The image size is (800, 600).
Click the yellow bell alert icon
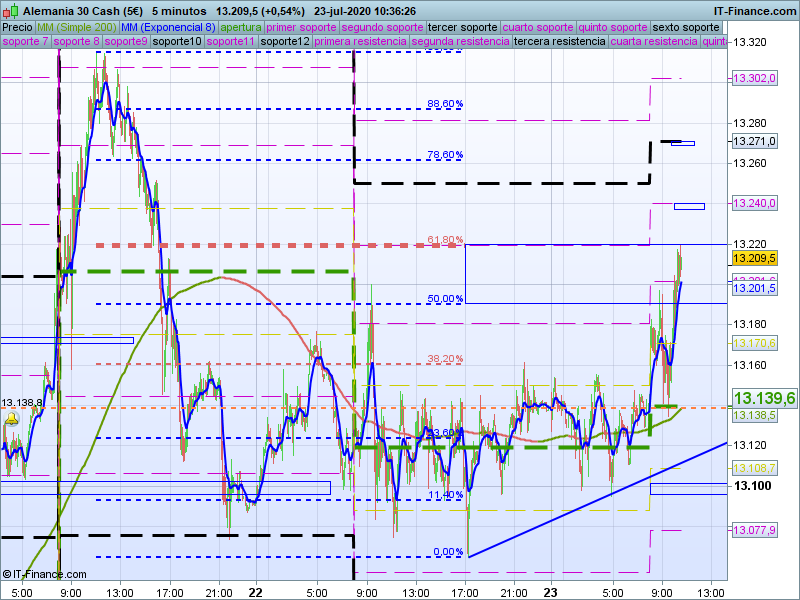coord(12,419)
